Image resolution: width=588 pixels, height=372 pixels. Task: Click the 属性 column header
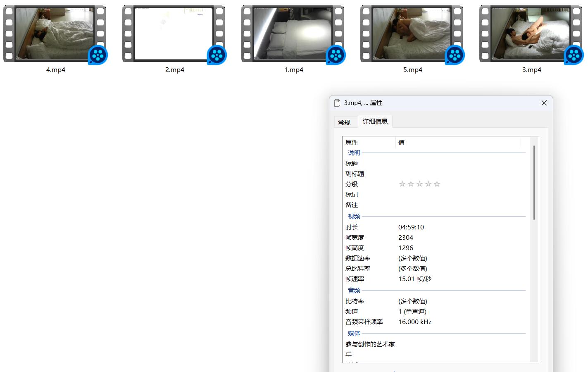coord(369,143)
